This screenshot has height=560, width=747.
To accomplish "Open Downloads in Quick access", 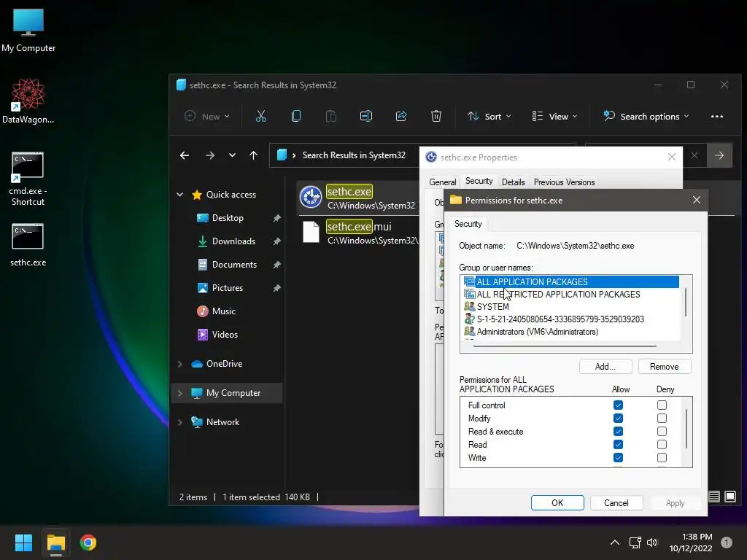I will [x=233, y=241].
